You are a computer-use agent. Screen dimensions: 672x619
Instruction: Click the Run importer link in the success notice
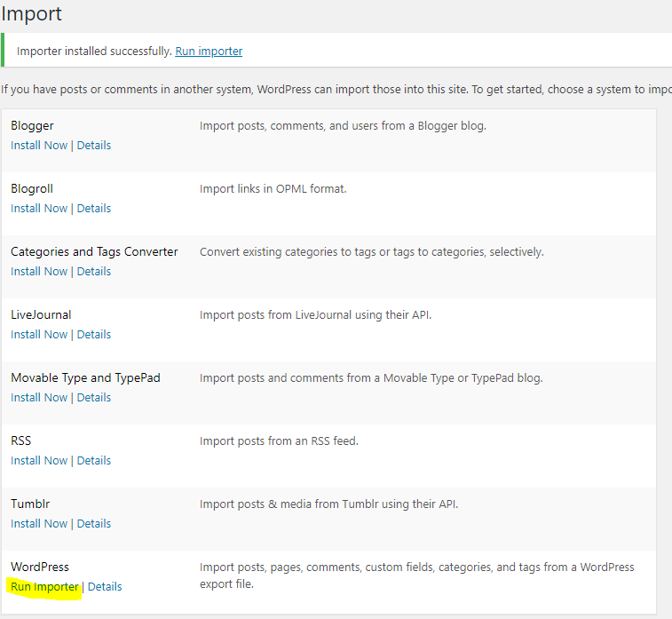pyautogui.click(x=209, y=51)
